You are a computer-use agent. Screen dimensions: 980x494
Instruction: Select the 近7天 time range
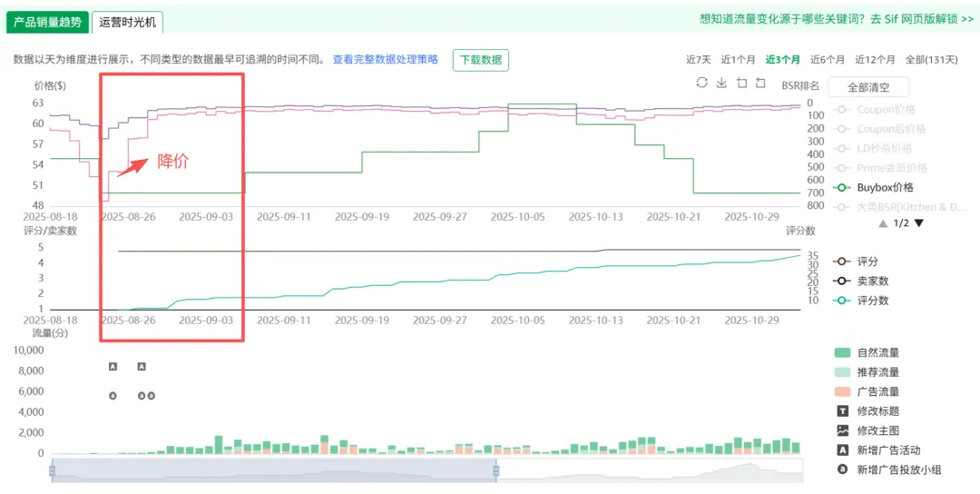pyautogui.click(x=698, y=59)
